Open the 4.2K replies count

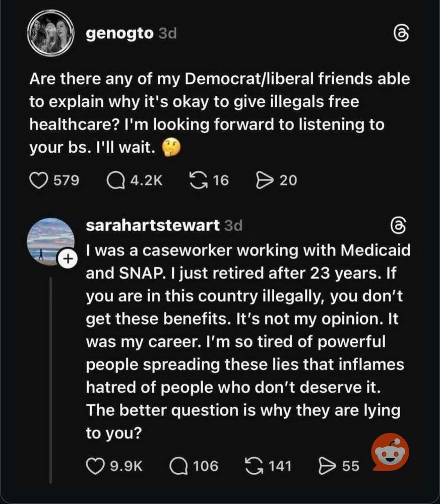[147, 180]
